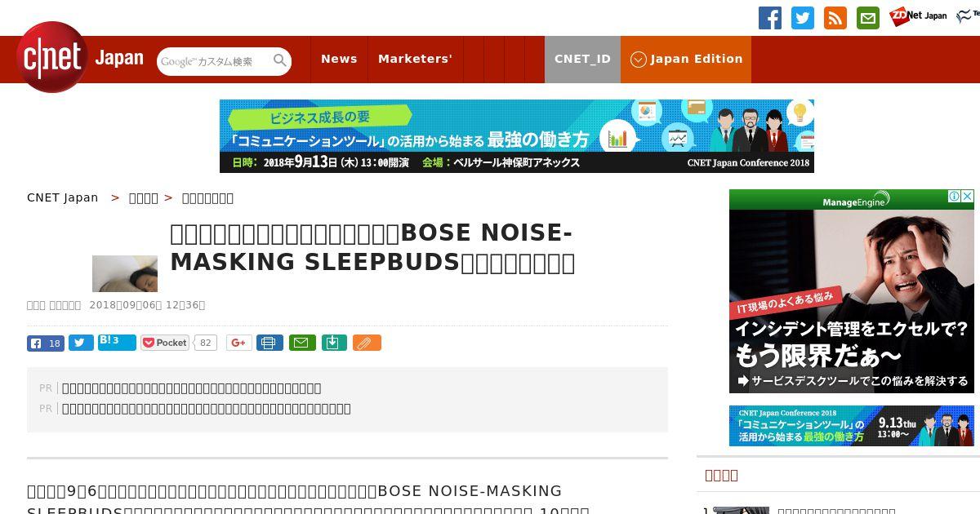This screenshot has width=980, height=514.
Task: Follow the second breadcrumb category link
Action: click(x=207, y=197)
